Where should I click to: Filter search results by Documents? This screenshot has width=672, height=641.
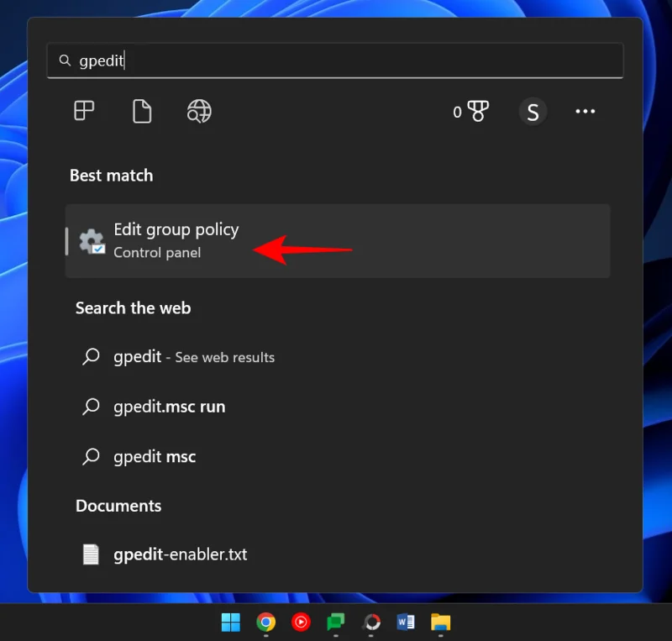141,111
